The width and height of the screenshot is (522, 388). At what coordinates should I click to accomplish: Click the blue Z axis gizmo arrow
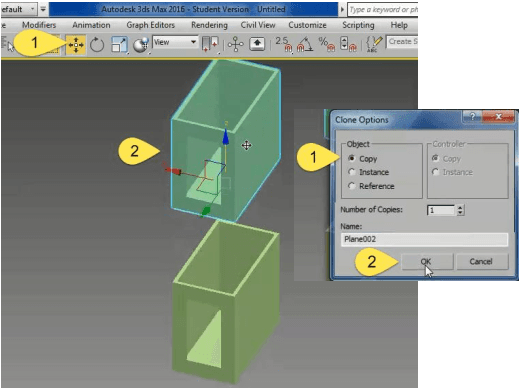226,136
